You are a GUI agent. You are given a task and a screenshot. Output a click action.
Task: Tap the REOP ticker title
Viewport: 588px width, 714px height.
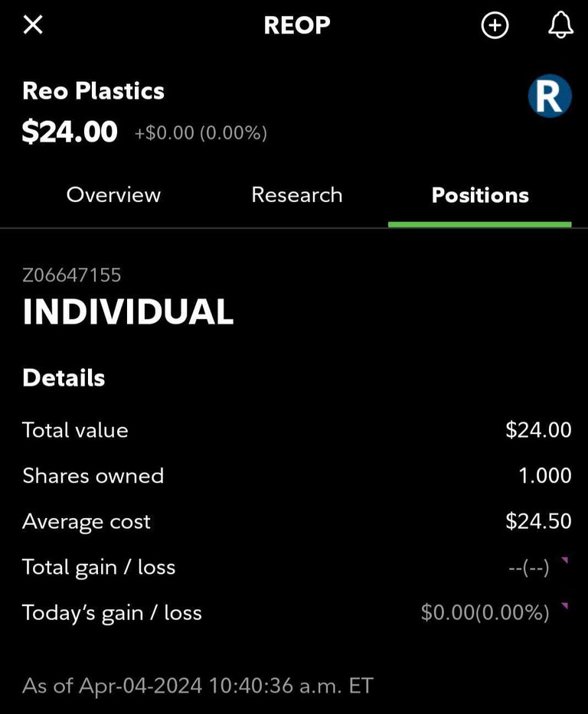[297, 25]
